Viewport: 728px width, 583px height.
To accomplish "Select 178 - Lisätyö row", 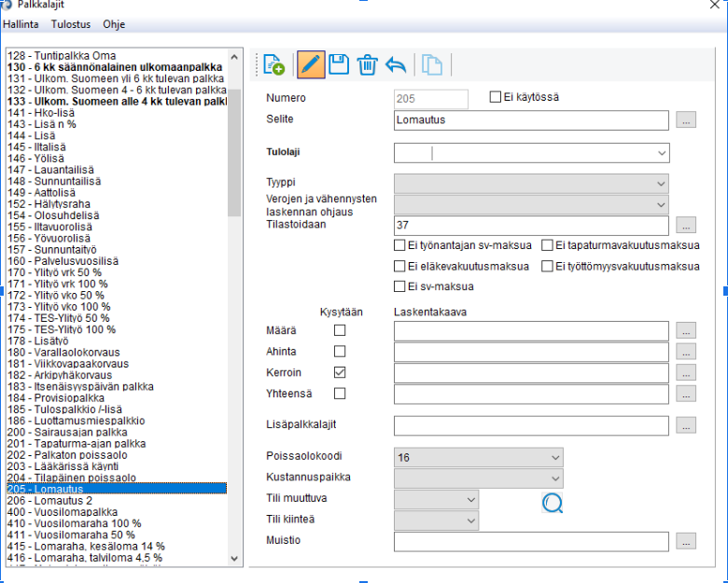I will point(117,340).
